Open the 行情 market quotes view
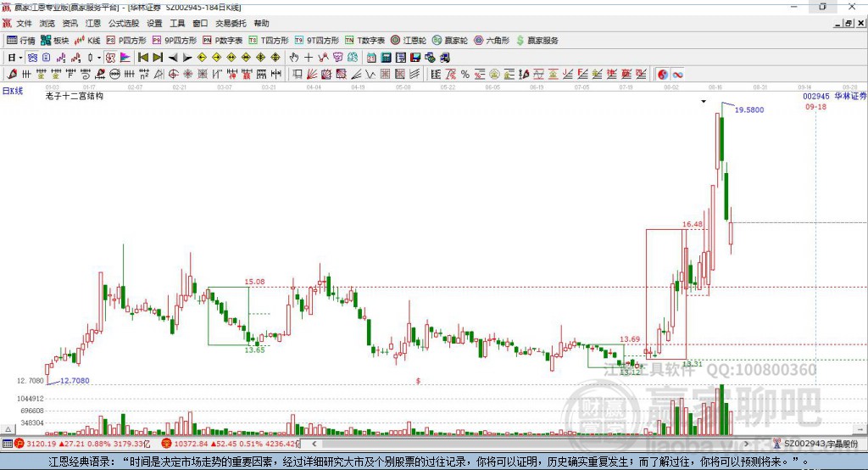The height and width of the screenshot is (470, 868). pyautogui.click(x=20, y=41)
